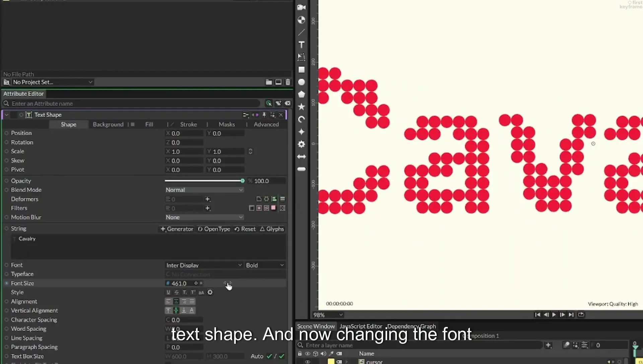Image resolution: width=643 pixels, height=364 pixels.
Task: Add a new Filter with plus
Action: (x=208, y=208)
